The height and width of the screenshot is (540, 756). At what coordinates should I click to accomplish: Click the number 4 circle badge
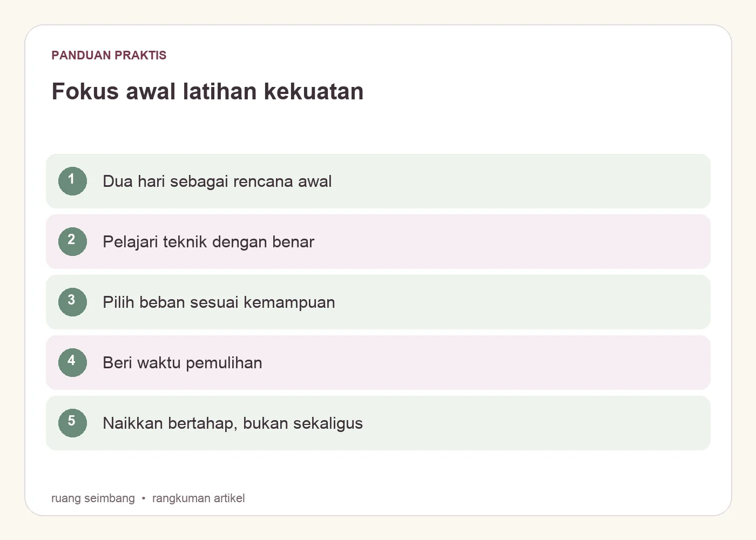[x=72, y=362]
